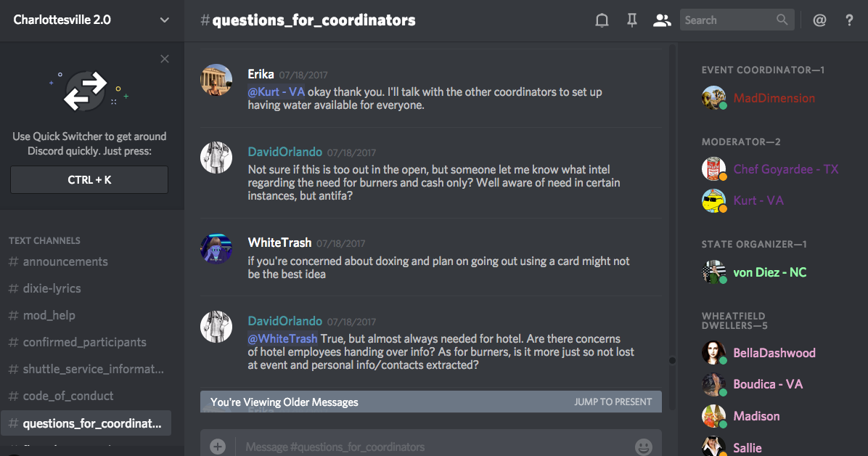
Task: Click the chat scrollbar thumb
Action: point(673,360)
